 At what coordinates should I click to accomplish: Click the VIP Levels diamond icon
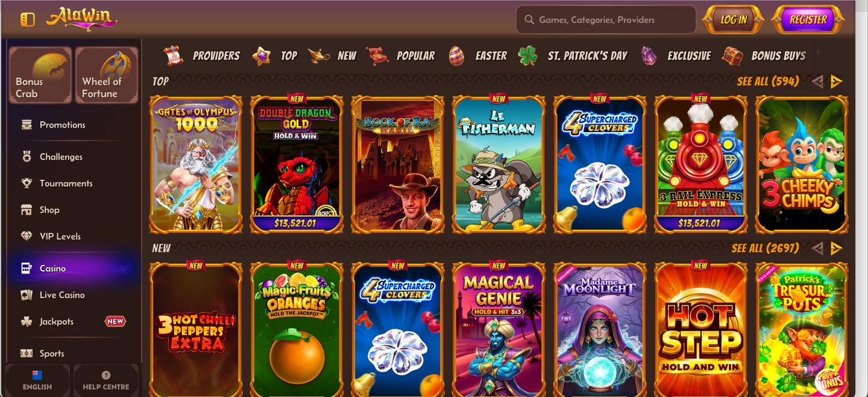pyautogui.click(x=27, y=237)
